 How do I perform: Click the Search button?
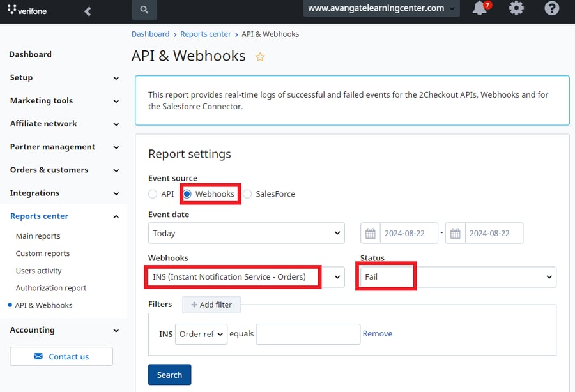pyautogui.click(x=169, y=375)
